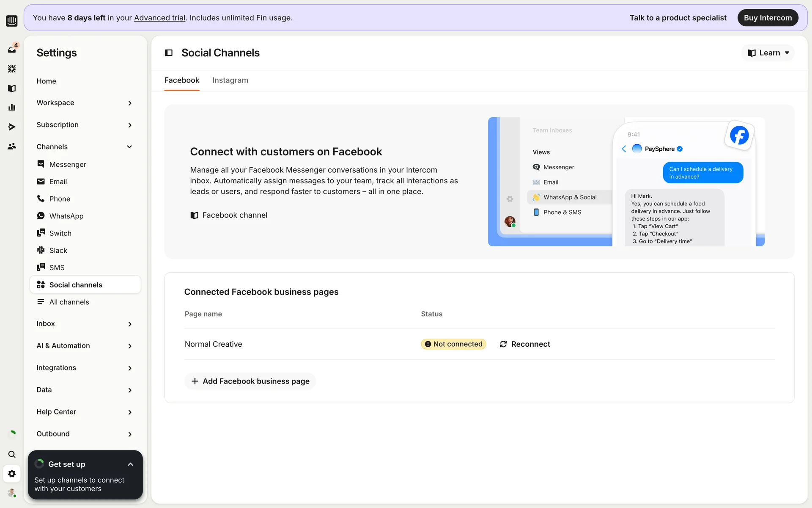Click the Fin AI asterisk icon

(12, 69)
